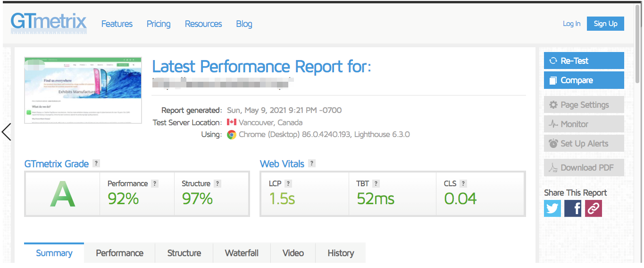The image size is (644, 268).
Task: Open Pricing page
Action: [x=159, y=24]
